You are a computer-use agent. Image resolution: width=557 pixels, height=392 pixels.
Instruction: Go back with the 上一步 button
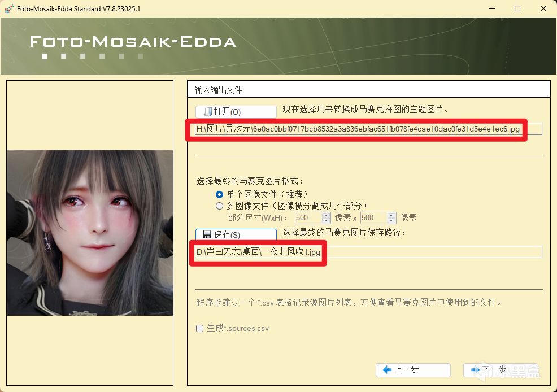coord(413,370)
